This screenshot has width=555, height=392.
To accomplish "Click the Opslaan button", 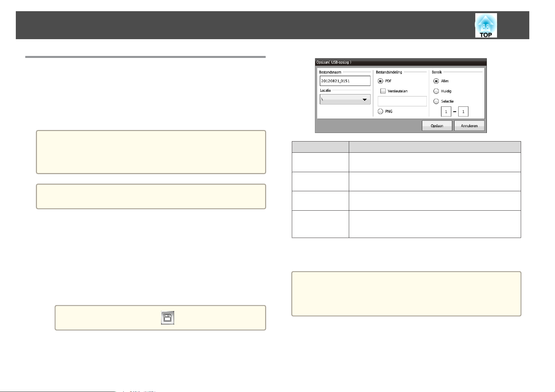I will click(437, 126).
